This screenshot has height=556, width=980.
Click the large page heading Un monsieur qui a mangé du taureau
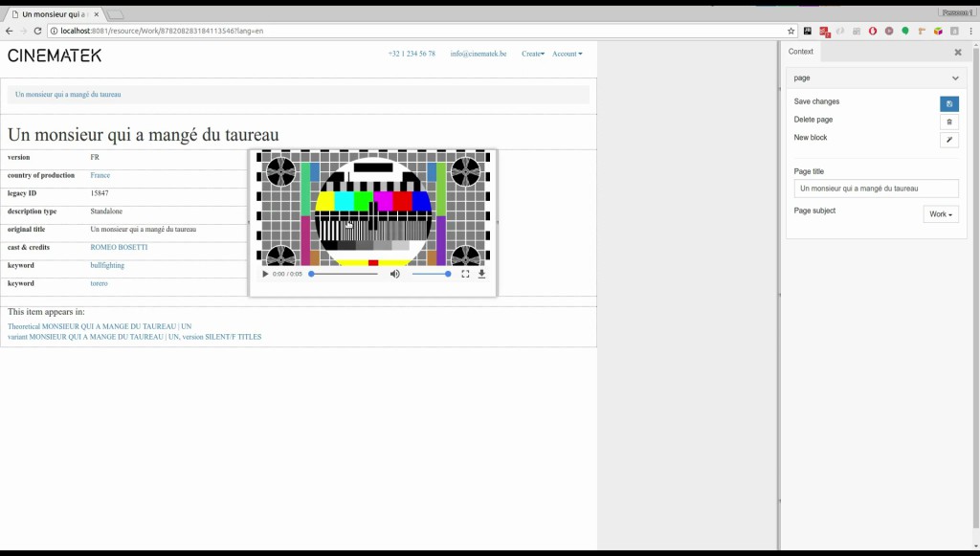[144, 135]
